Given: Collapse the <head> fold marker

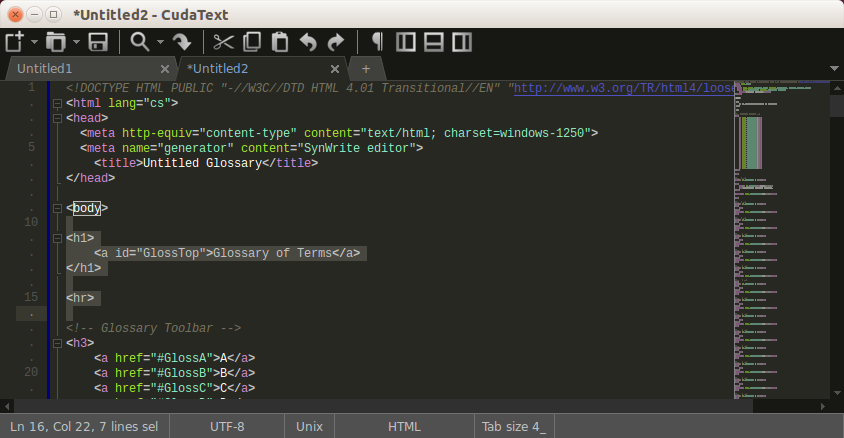Looking at the screenshot, I should pos(58,118).
